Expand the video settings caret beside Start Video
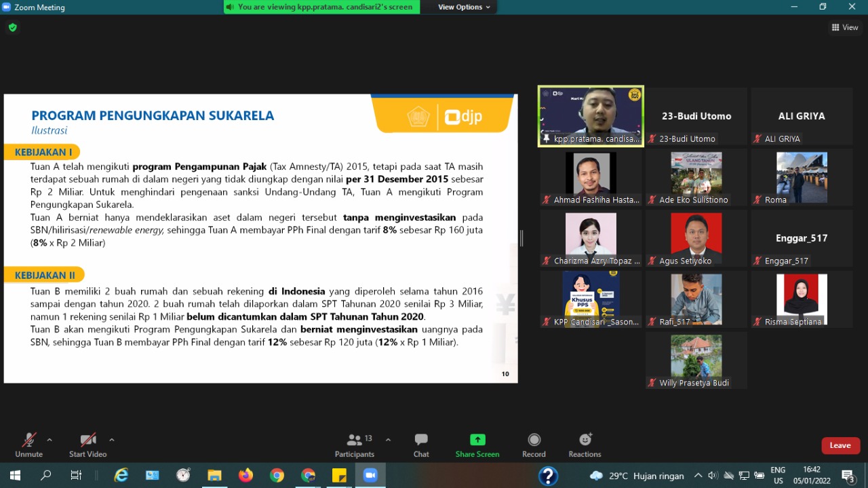Screen dimensions: 868x488 tap(112, 440)
